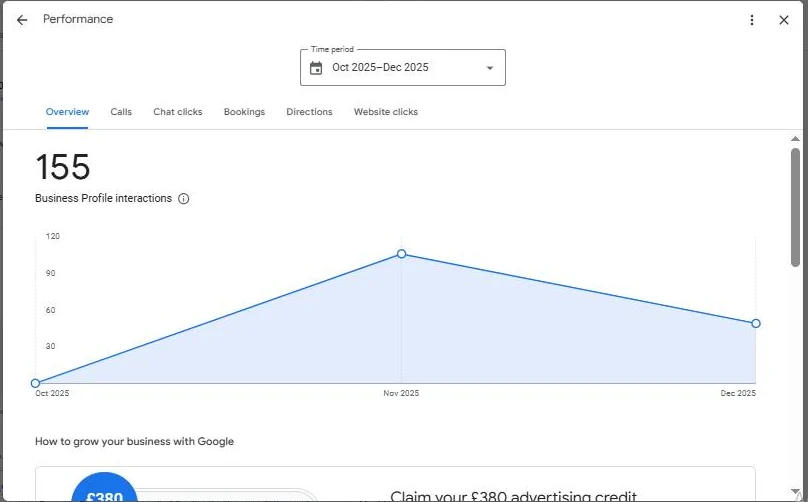Click the Dec 2025 axis label
The height and width of the screenshot is (502, 808).
point(738,393)
